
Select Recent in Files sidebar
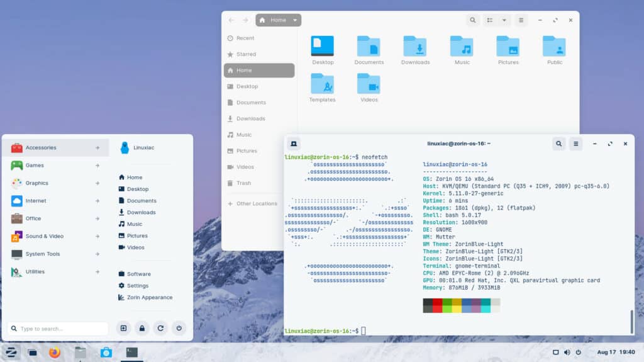click(259, 38)
